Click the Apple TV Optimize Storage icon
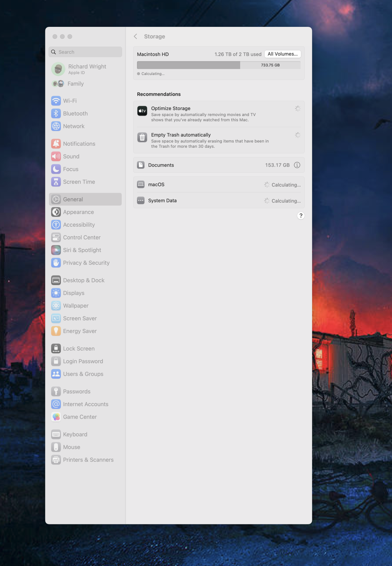The width and height of the screenshot is (392, 566). 142,111
